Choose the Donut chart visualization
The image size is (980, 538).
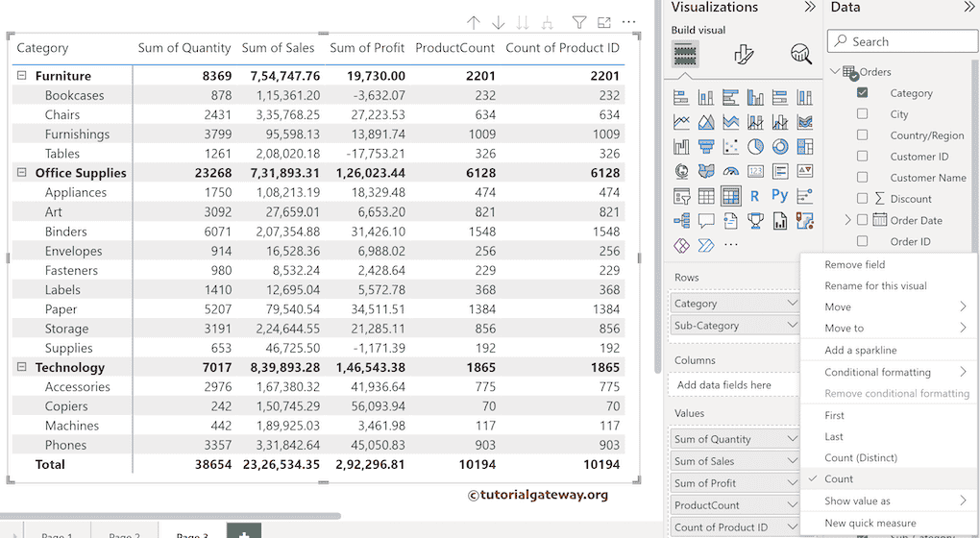(780, 146)
